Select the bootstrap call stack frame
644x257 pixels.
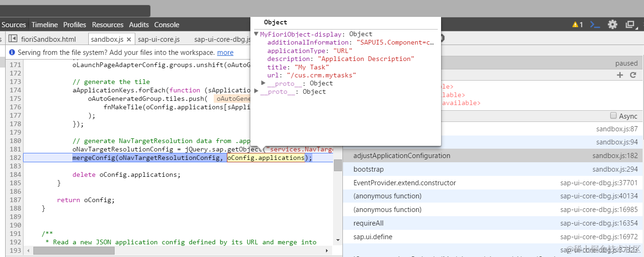pyautogui.click(x=493, y=169)
